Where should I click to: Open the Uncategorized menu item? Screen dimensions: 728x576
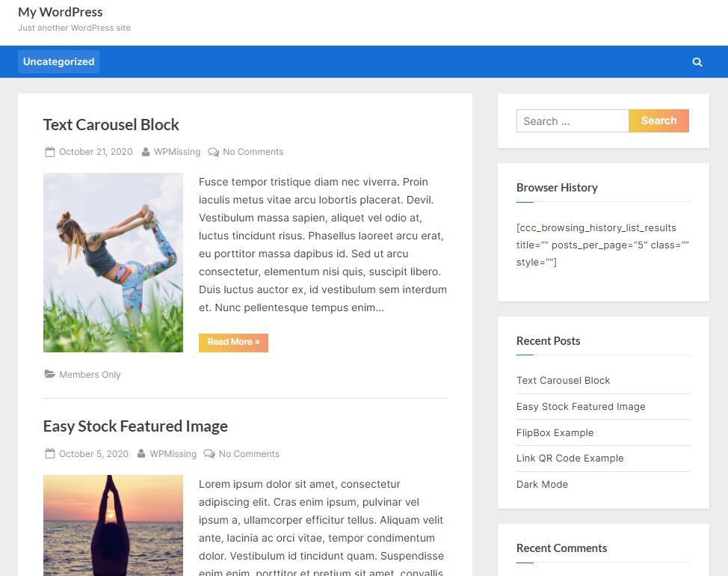click(58, 61)
